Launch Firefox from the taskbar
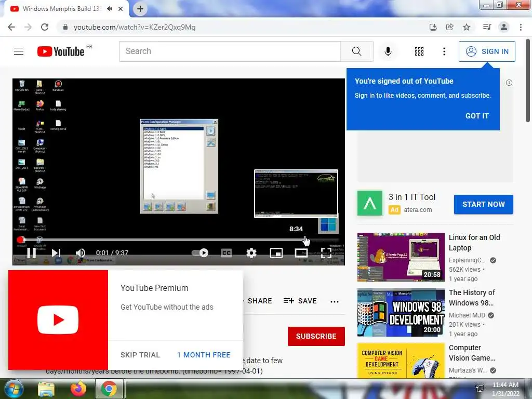This screenshot has width=532, height=399. tap(78, 389)
